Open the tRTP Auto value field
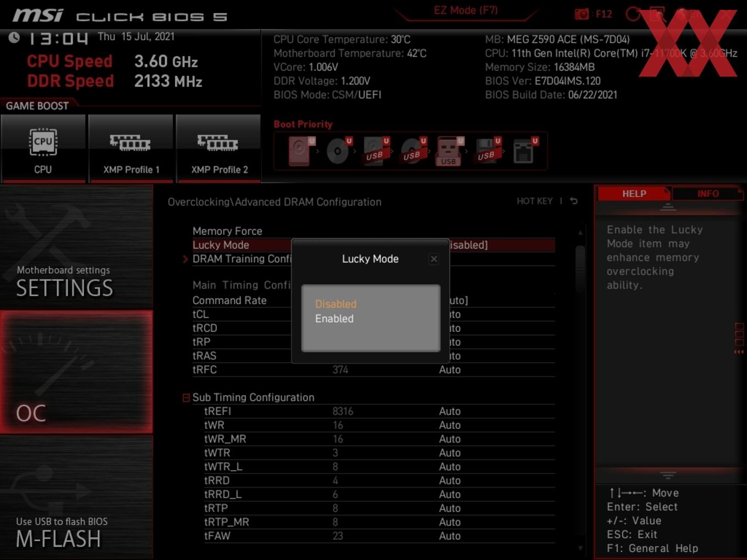Screen dimensions: 747x560 tap(450, 508)
